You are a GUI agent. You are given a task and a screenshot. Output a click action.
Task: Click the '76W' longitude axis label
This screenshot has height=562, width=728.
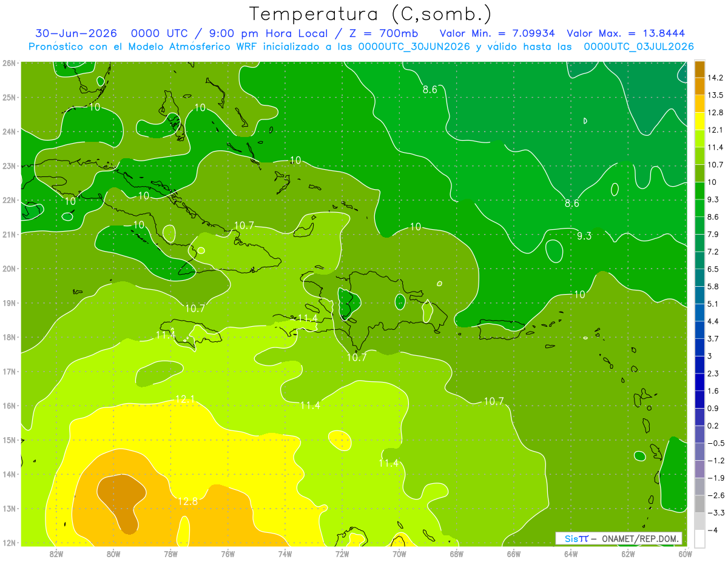[x=228, y=554]
